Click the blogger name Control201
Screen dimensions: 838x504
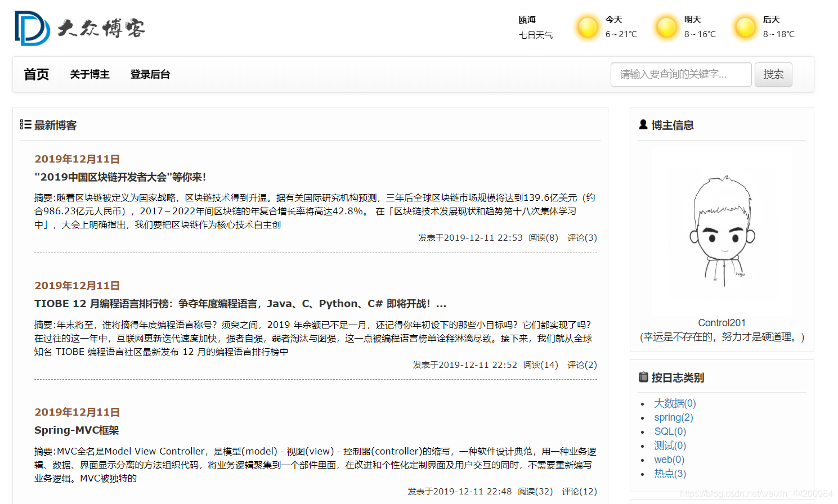click(722, 323)
